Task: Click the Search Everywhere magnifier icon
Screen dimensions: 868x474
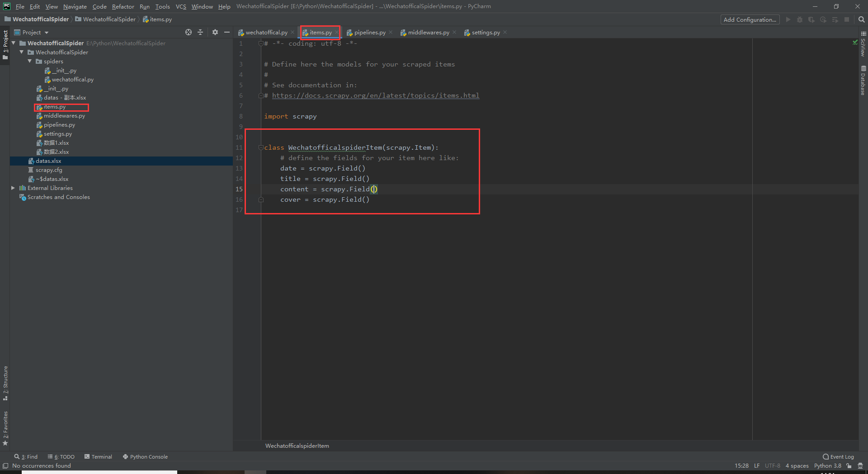Action: (x=861, y=19)
